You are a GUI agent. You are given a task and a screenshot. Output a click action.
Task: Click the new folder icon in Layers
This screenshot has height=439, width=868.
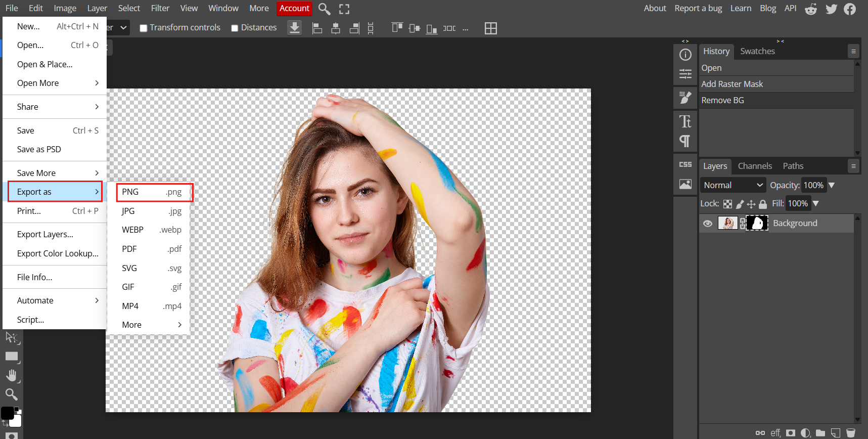click(820, 433)
